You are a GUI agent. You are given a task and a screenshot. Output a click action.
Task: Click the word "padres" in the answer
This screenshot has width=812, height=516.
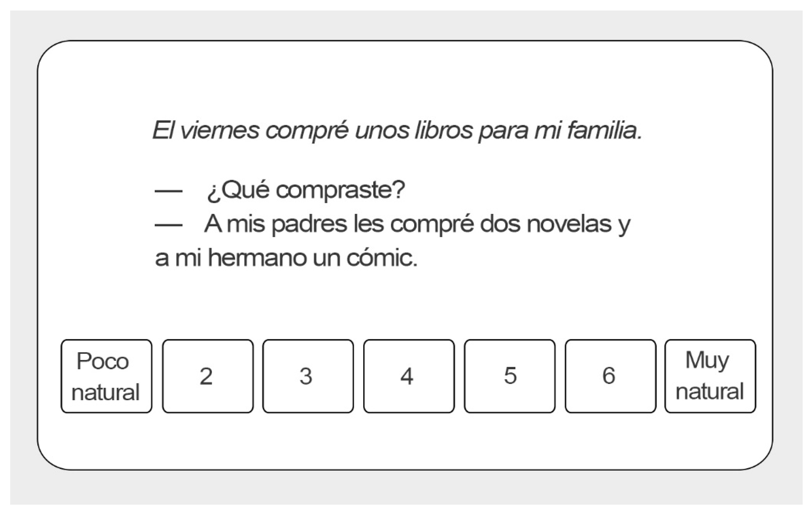pyautogui.click(x=309, y=224)
